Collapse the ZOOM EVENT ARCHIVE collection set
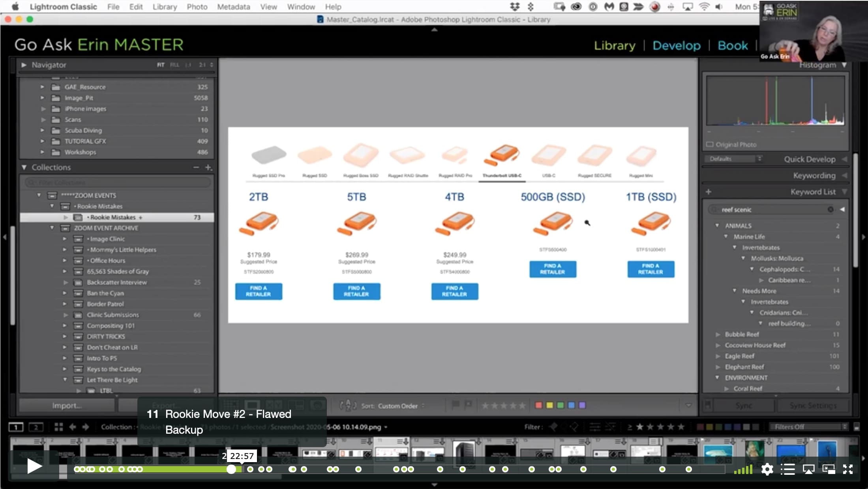Screen dimensions: 868x489 pos(52,228)
